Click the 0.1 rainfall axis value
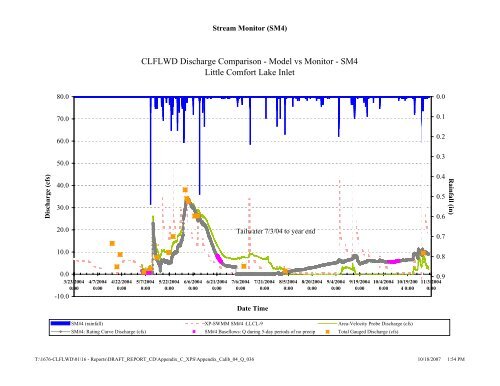 (440, 117)
